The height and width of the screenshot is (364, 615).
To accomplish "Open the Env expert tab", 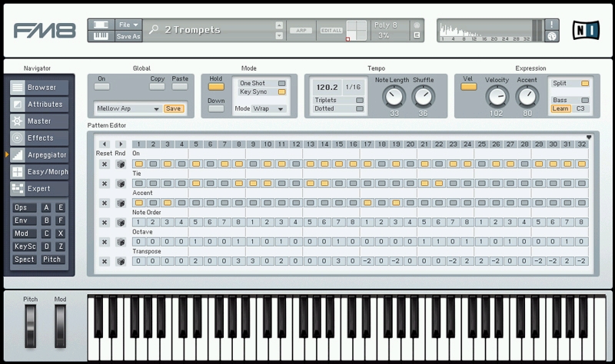I will click(24, 220).
